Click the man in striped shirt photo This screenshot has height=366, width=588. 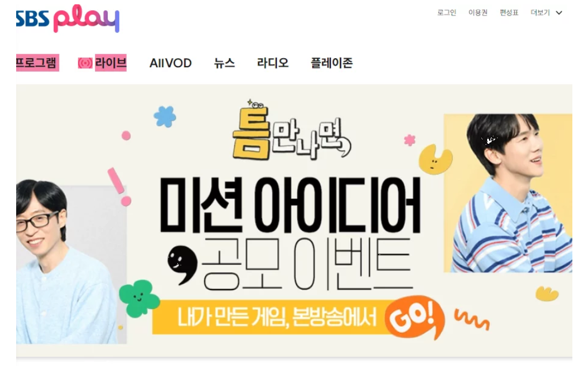click(x=508, y=193)
